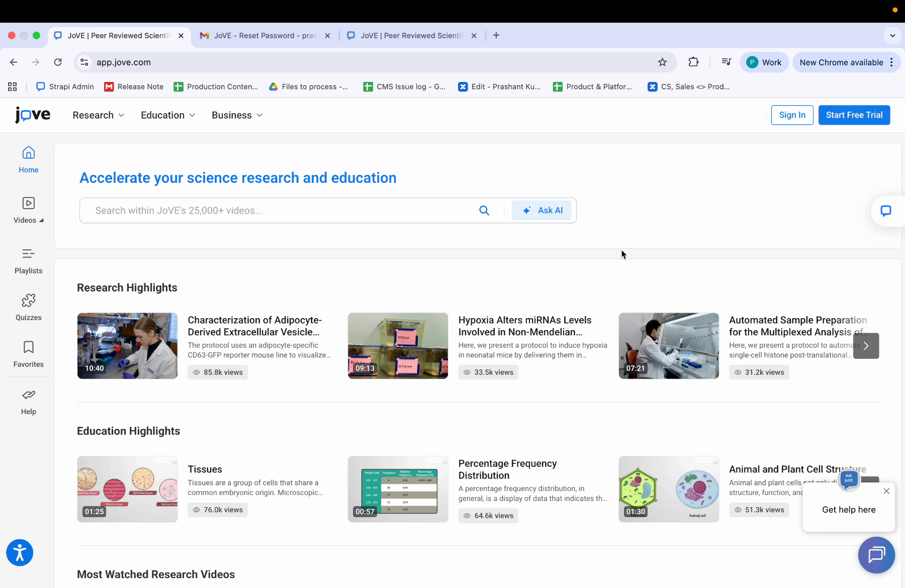This screenshot has width=905, height=588.
Task: Go to Quizzes in the sidebar
Action: click(x=28, y=307)
